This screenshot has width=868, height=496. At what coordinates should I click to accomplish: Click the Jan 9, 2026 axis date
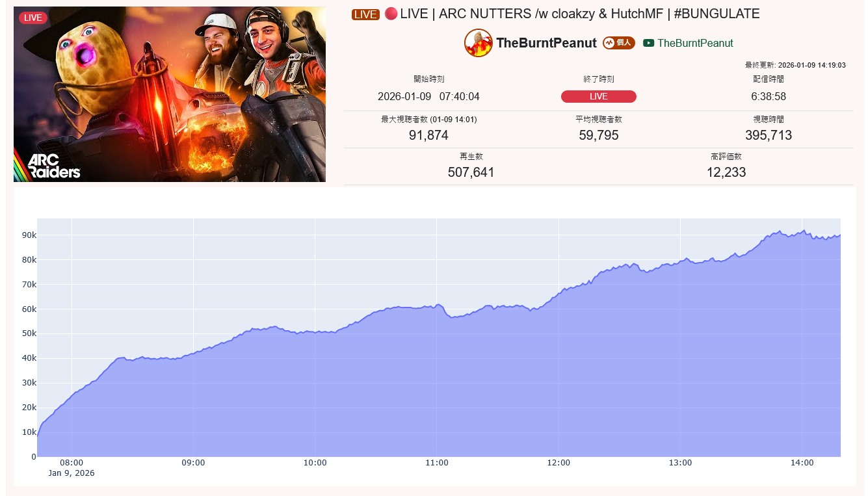pos(72,473)
